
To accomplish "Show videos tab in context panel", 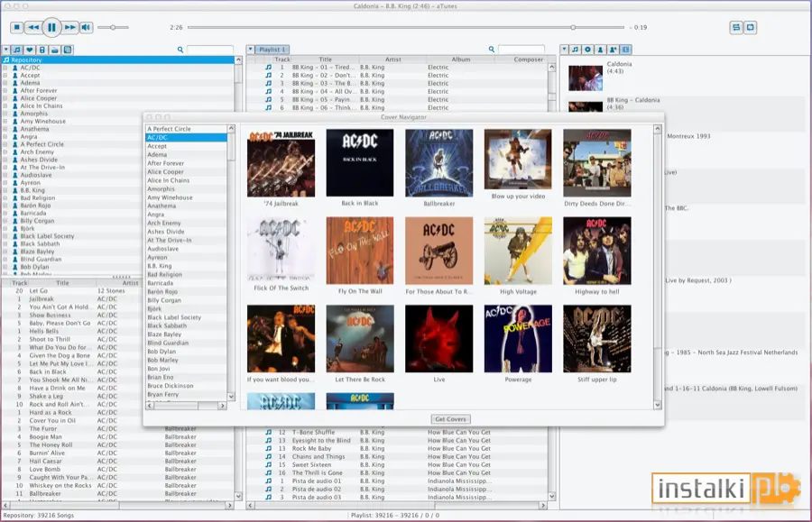I will click(x=625, y=50).
